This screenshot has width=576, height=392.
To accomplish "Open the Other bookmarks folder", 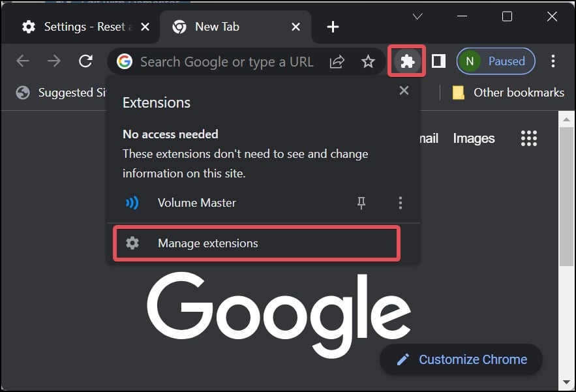I will click(x=508, y=93).
